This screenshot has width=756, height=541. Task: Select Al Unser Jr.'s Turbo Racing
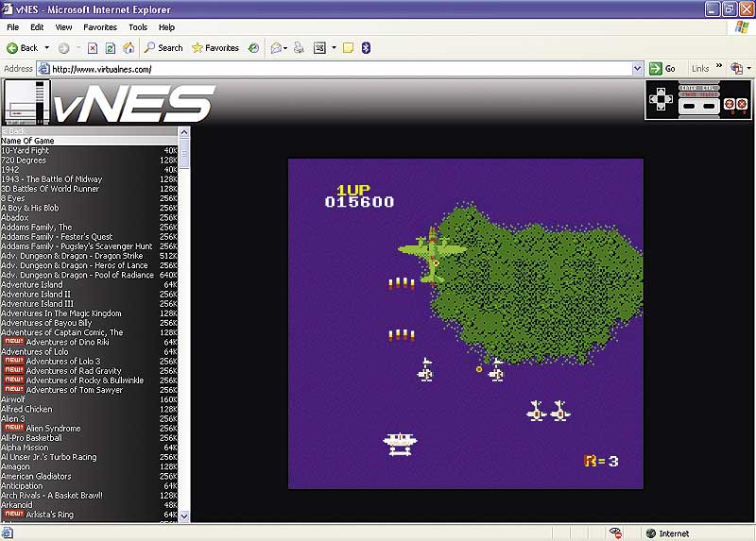tap(89, 457)
